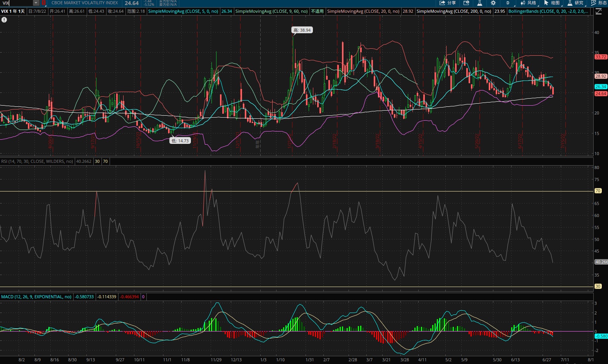608x364 pixels.
Task: Click the MACD signal value -0.114339
Action: [x=107, y=297]
